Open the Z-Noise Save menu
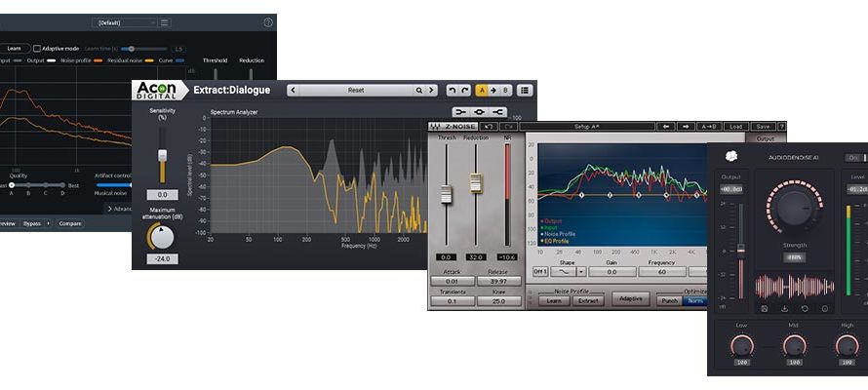Image resolution: width=868 pixels, height=390 pixels. tap(763, 127)
